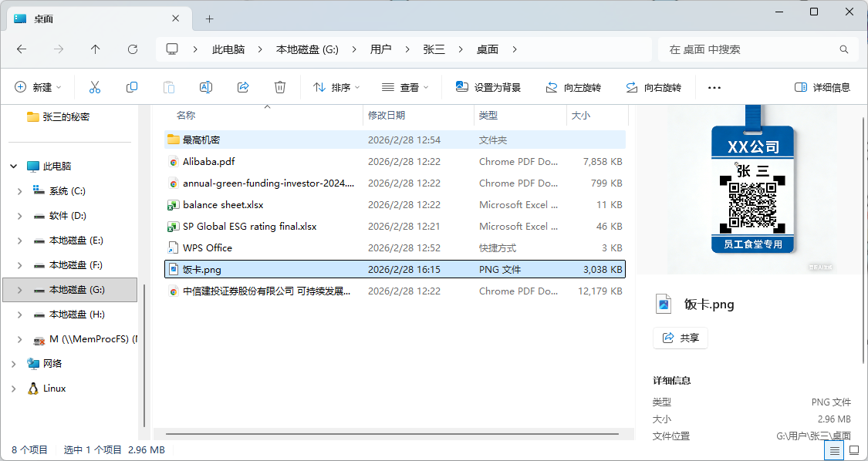Click the Refresh icon in navigation bar
The height and width of the screenshot is (461, 868).
132,49
